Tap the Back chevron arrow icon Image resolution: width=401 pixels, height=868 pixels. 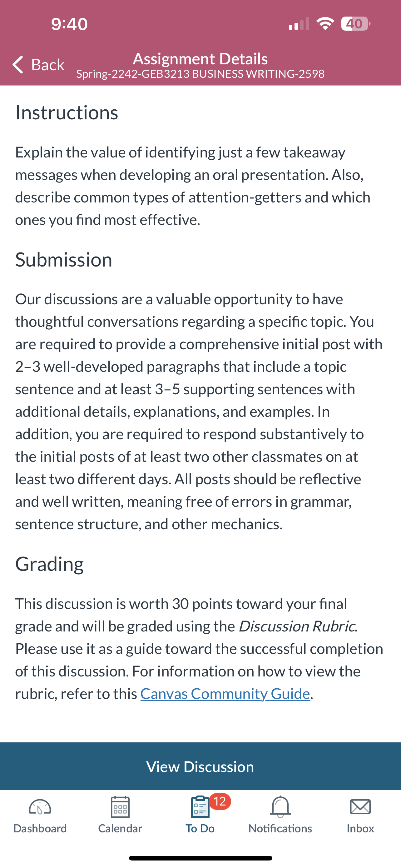click(x=18, y=64)
